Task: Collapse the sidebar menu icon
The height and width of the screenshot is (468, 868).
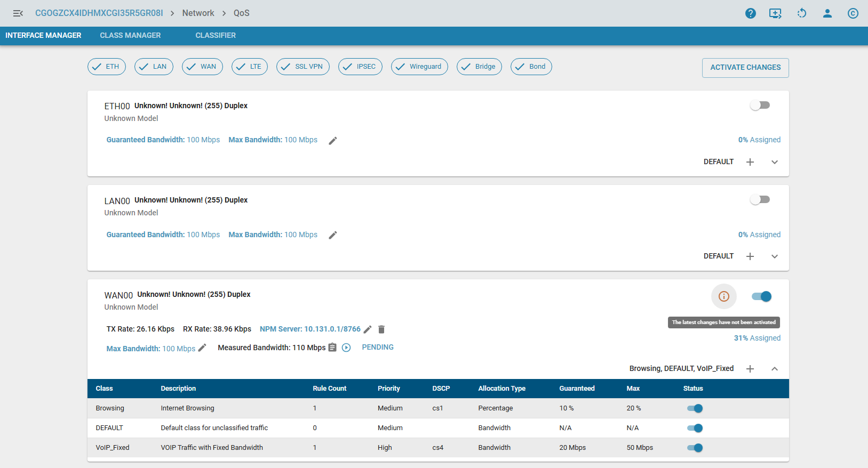Action: (x=18, y=13)
